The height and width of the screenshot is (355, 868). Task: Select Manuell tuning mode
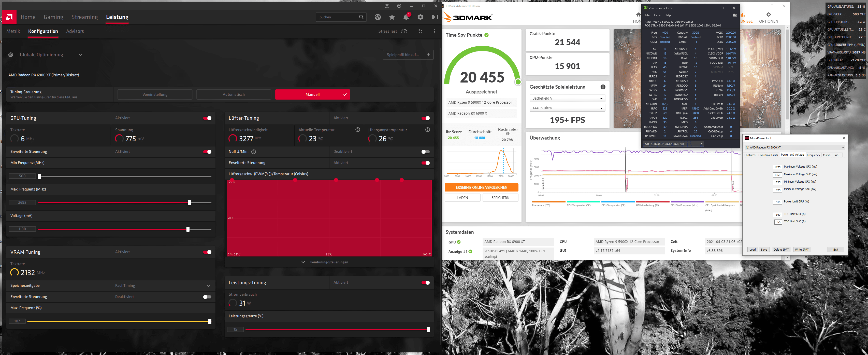click(x=312, y=94)
